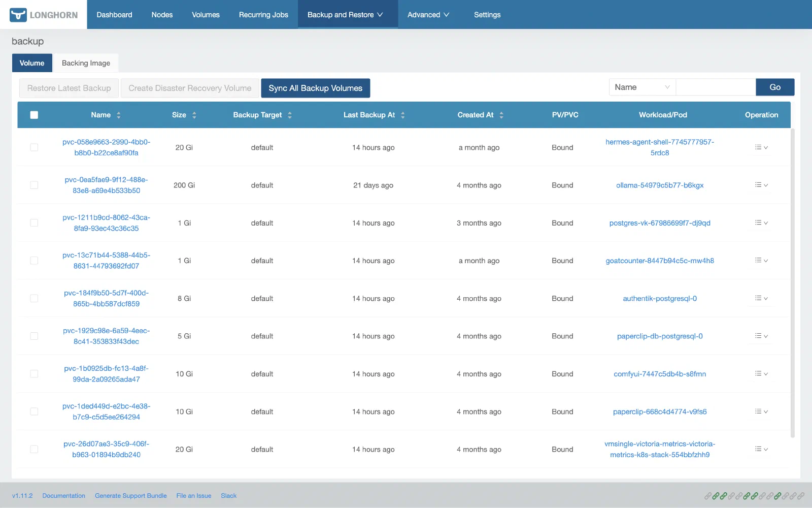Image resolution: width=812 pixels, height=508 pixels.
Task: Go to the Dashboard page
Action: point(114,15)
